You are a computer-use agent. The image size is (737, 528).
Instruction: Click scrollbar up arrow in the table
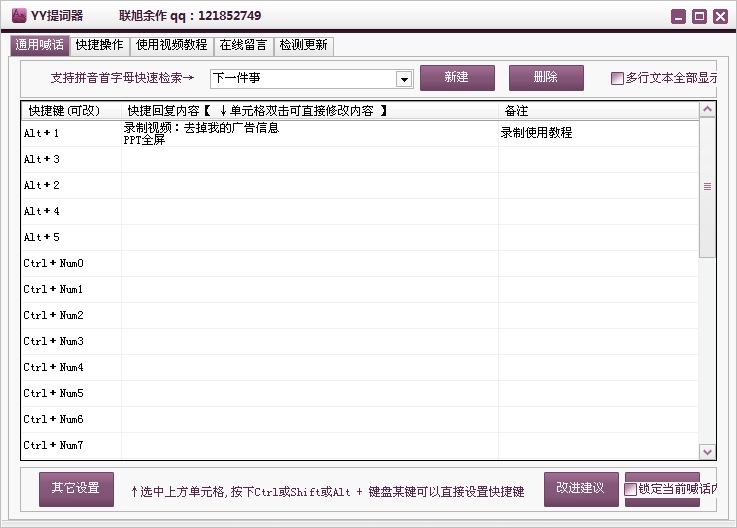pos(707,110)
